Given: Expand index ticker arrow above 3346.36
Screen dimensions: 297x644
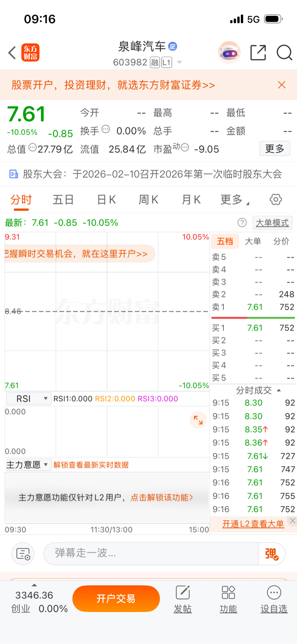Looking at the screenshot, I should coord(34,585).
